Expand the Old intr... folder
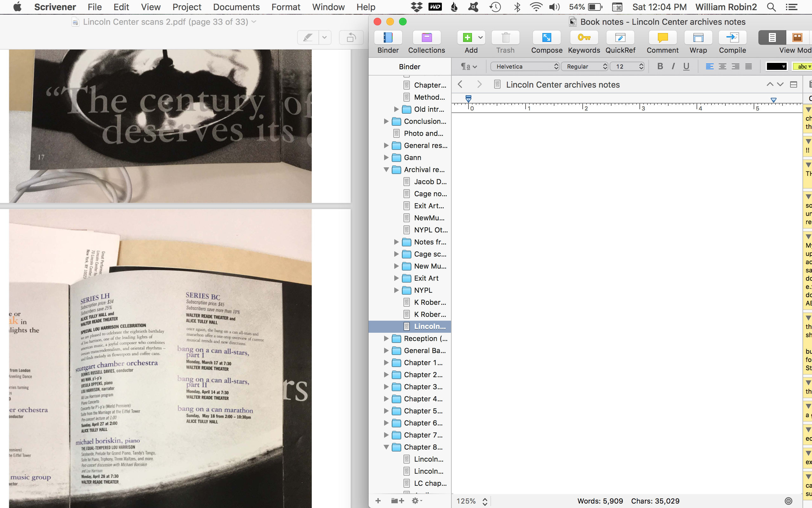The image size is (812, 508). coord(396,109)
